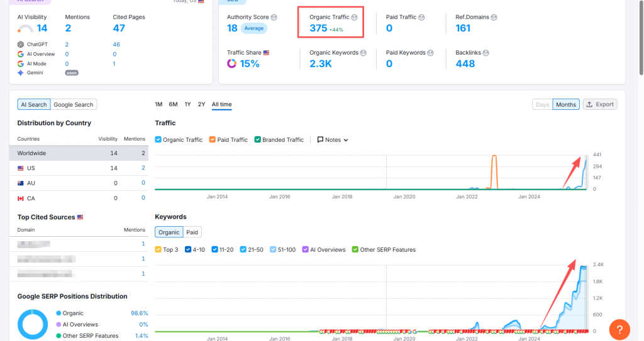The image size is (644, 341).
Task: Click the Gemini icon in AI Search list
Action: [21, 73]
